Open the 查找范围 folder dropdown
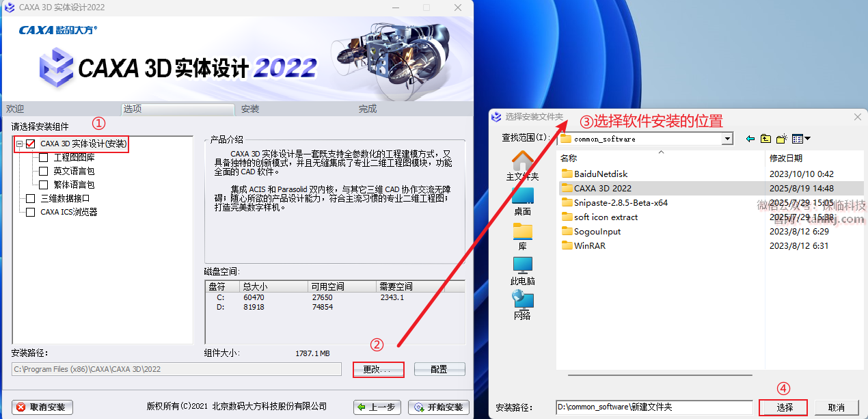The height and width of the screenshot is (419, 868). pyautogui.click(x=727, y=139)
